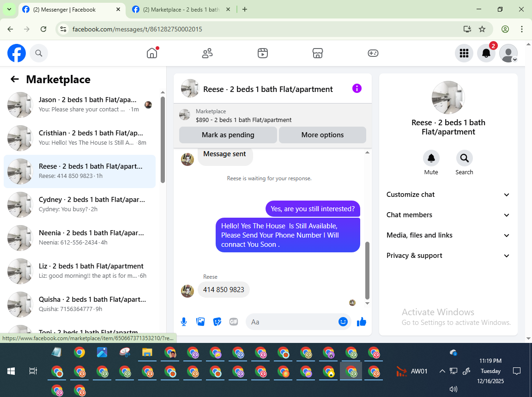Go back in browser history

pos(10,29)
